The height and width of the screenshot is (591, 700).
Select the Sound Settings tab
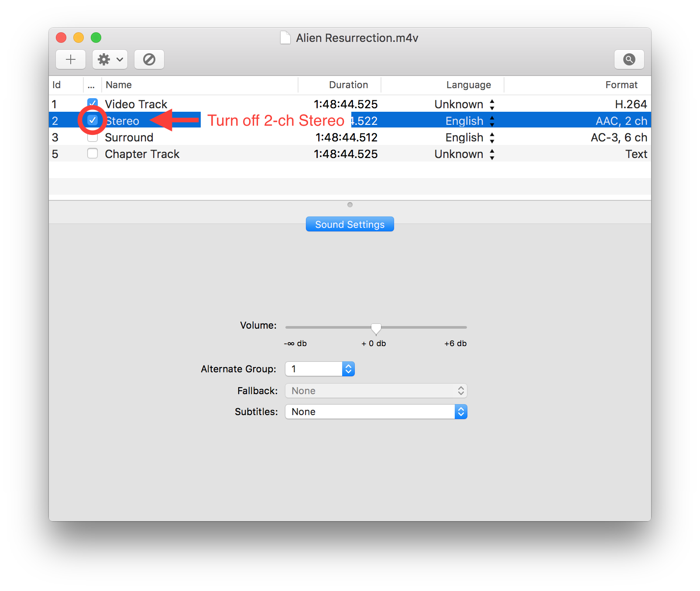click(350, 224)
